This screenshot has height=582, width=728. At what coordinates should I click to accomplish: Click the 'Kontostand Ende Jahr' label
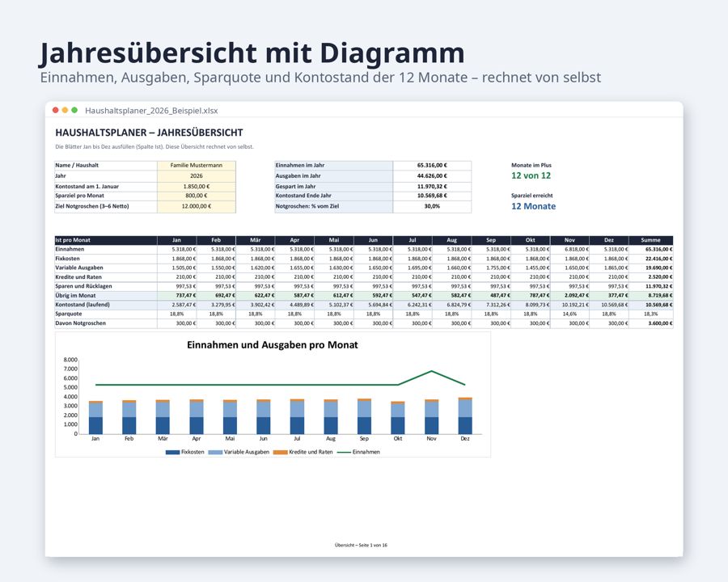(303, 196)
